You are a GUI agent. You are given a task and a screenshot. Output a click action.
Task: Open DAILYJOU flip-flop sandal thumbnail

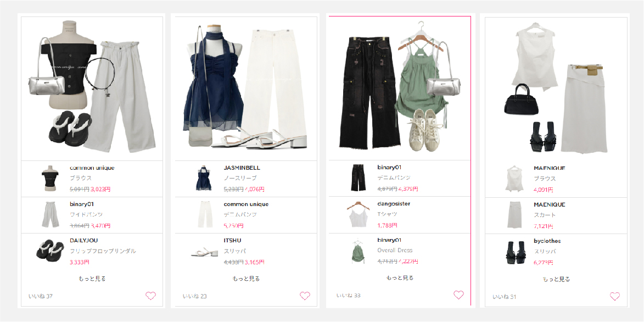point(50,251)
